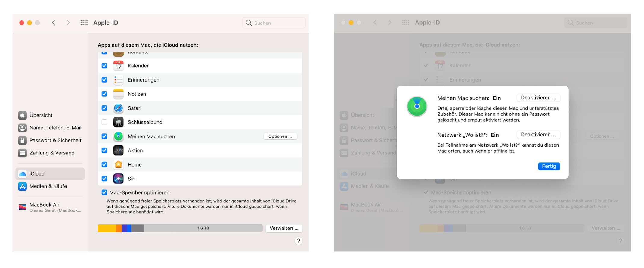The image size is (644, 268).
Task: Click the iCloud cloud icon in left sidebar
Action: pyautogui.click(x=23, y=174)
